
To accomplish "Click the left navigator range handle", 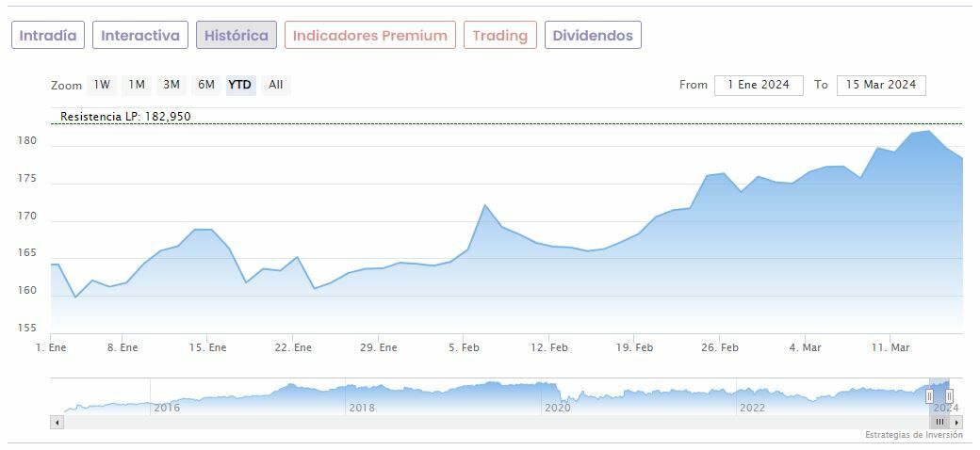I will (x=929, y=396).
